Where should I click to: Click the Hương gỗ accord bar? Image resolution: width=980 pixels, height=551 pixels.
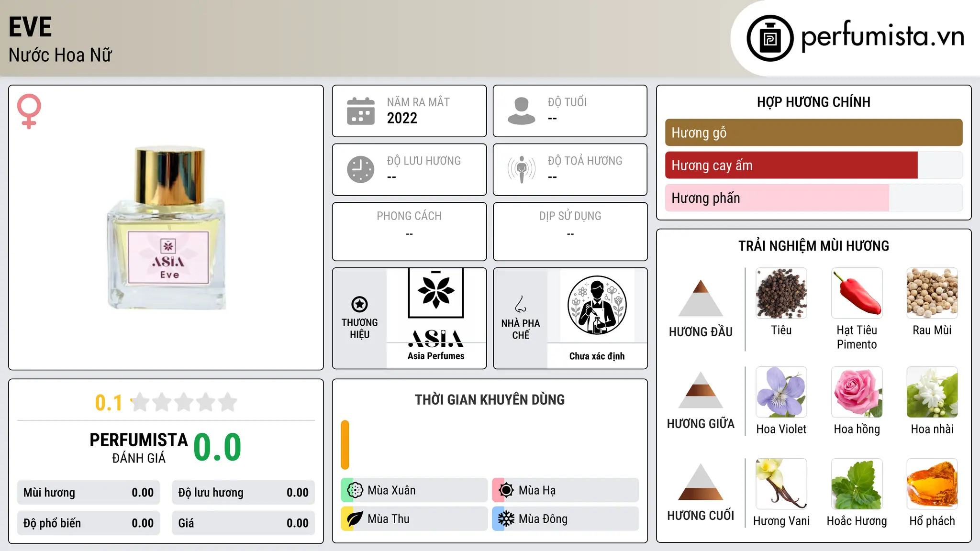814,132
